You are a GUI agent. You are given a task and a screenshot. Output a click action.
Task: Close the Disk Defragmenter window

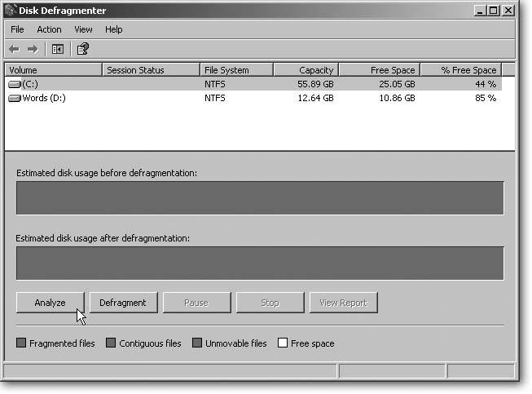click(x=508, y=11)
